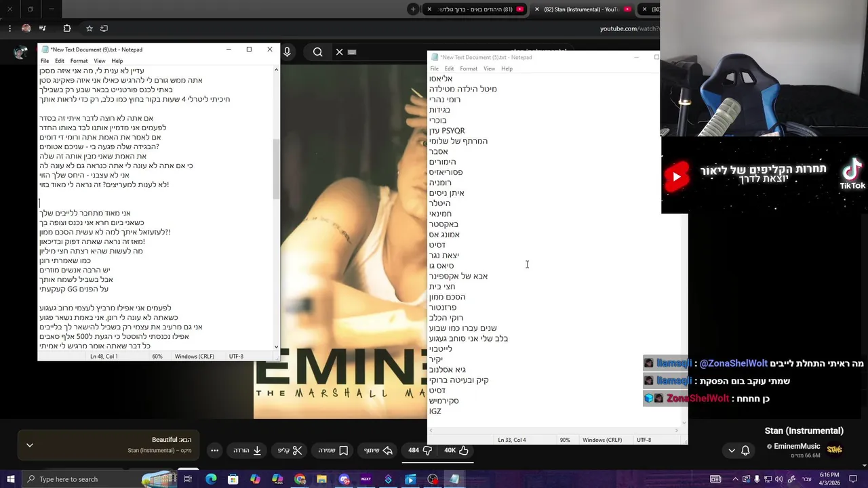Open Task View from the taskbar
The image size is (868, 488).
[188, 479]
